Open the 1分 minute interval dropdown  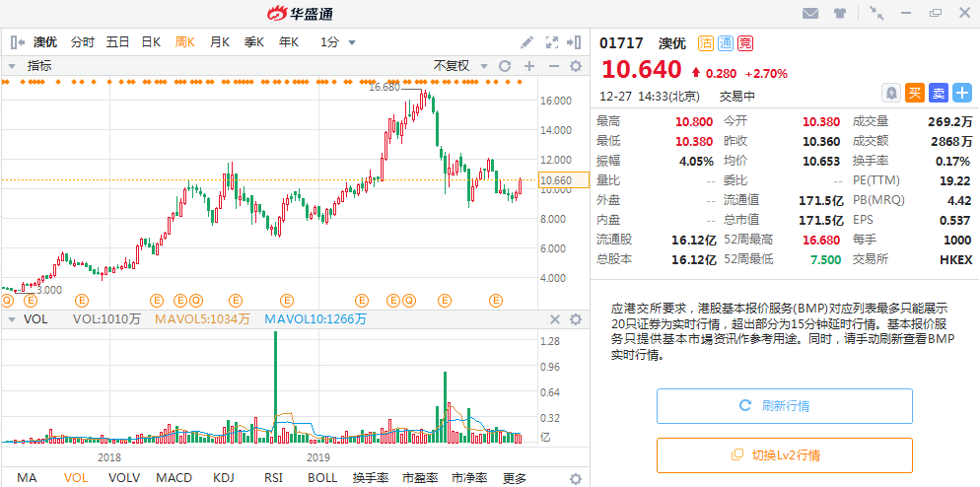(338, 42)
